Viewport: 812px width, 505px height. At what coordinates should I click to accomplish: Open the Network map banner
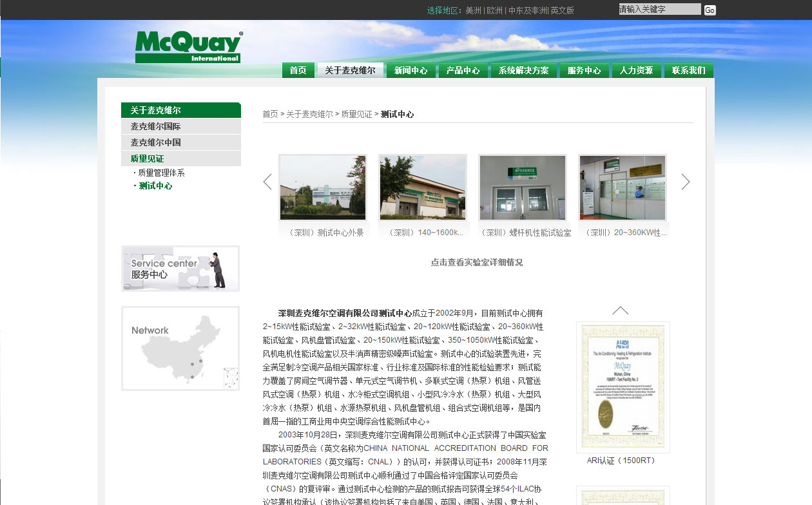(x=180, y=348)
